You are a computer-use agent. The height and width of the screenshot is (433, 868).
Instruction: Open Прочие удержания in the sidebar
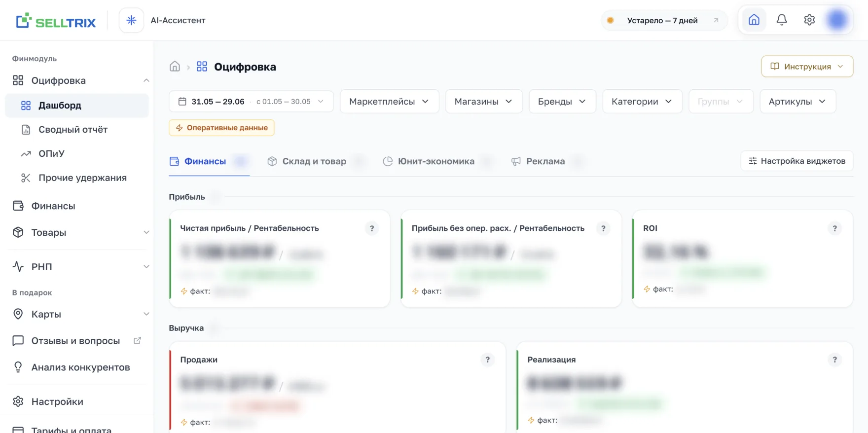point(77,178)
